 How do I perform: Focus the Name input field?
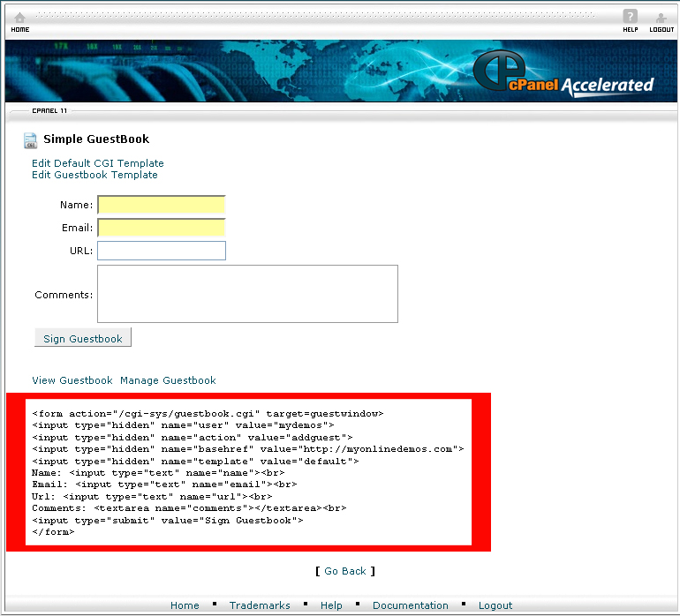(162, 205)
